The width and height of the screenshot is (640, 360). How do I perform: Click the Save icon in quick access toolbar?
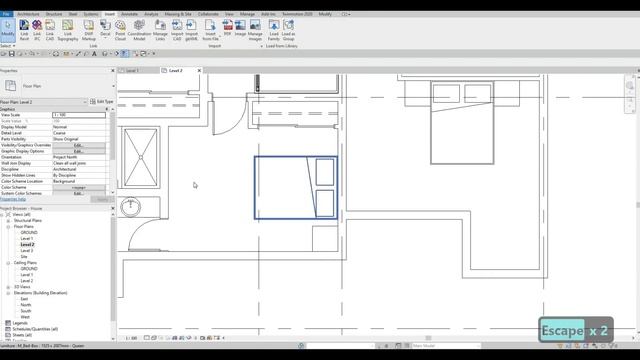pyautogui.click(x=12, y=53)
